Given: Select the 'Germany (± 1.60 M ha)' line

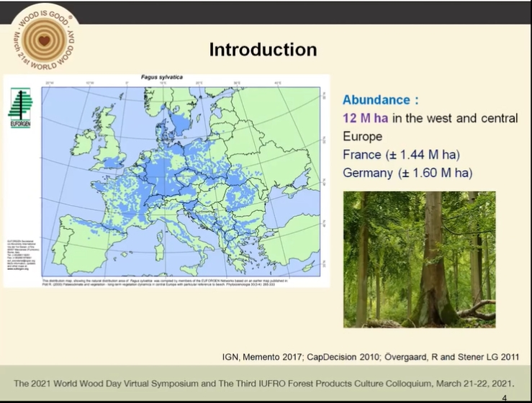Looking at the screenshot, I should pos(407,173).
